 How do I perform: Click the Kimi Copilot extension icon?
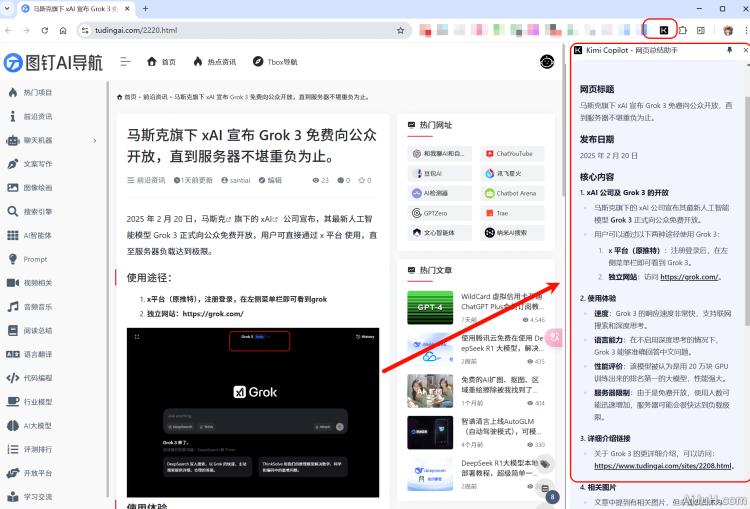point(663,30)
